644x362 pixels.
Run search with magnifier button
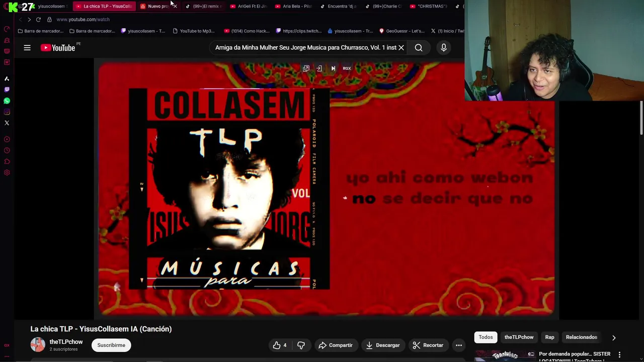pos(419,48)
